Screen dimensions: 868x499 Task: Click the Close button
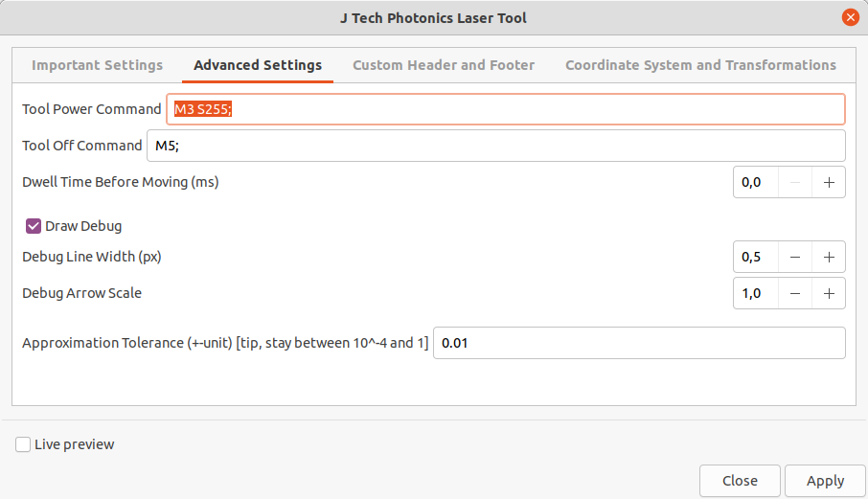[740, 481]
